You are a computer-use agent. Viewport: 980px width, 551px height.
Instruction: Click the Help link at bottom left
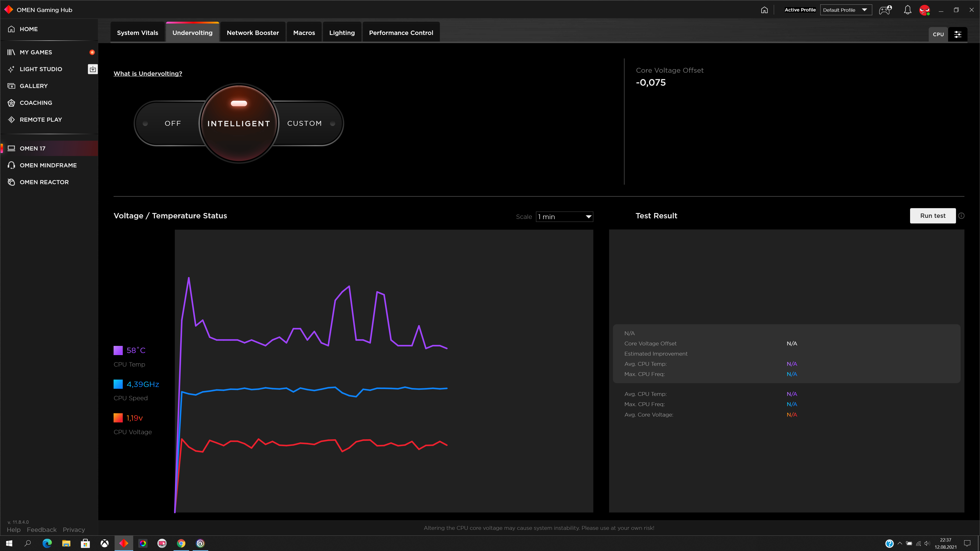click(14, 530)
